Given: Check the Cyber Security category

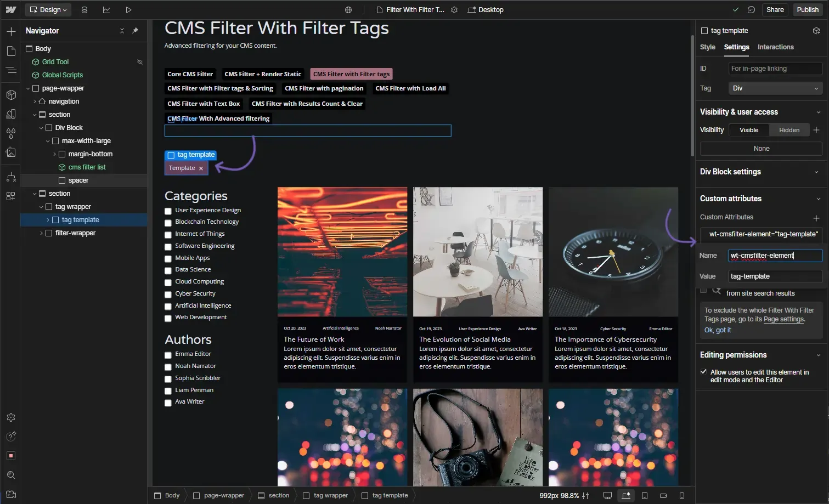Looking at the screenshot, I should pyautogui.click(x=168, y=295).
